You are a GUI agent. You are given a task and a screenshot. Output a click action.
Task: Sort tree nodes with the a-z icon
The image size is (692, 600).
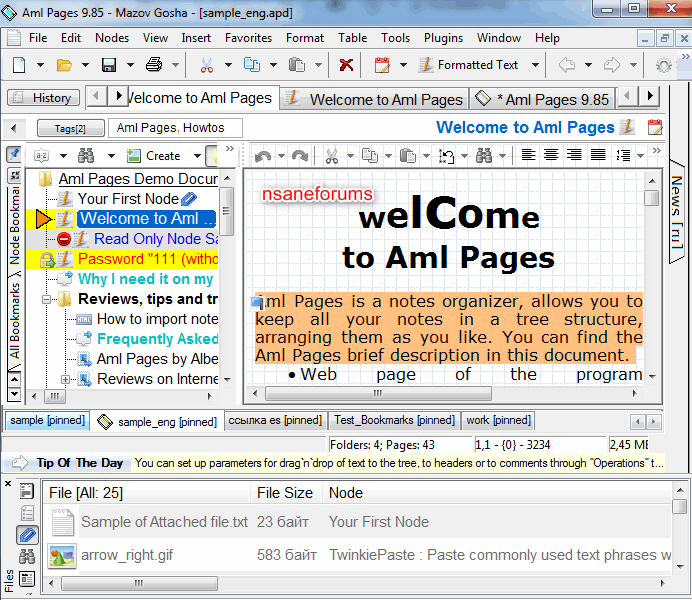click(x=41, y=156)
